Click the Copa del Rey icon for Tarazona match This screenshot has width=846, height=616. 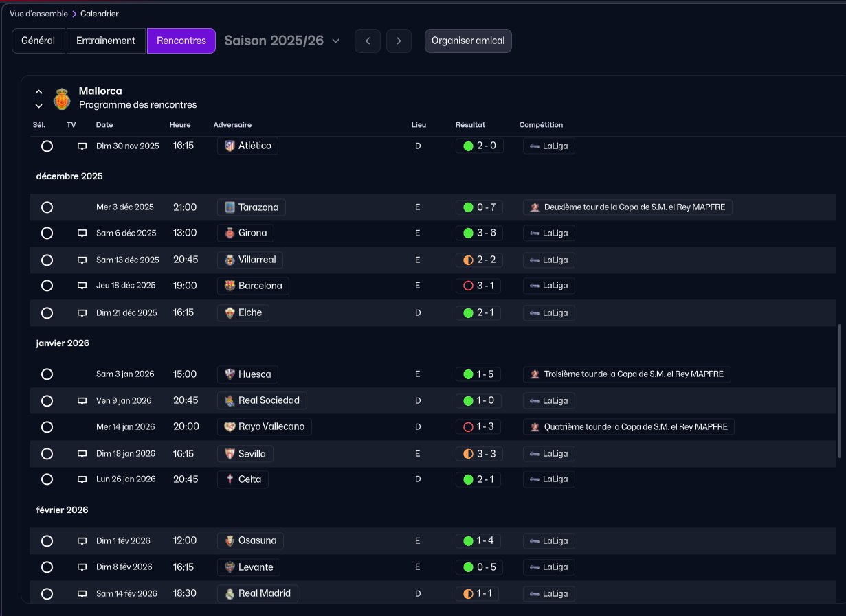click(x=535, y=207)
